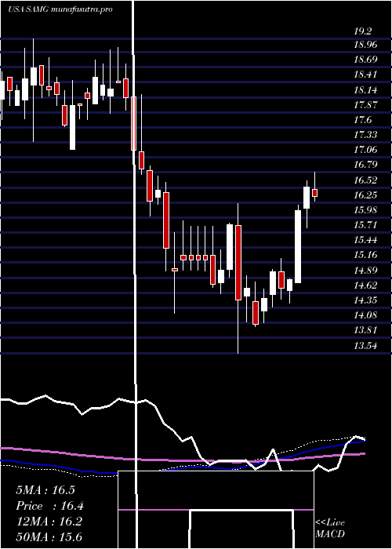The height and width of the screenshot is (549, 392).
Task: Click the 15.16 price axis label
Action: 366,255
